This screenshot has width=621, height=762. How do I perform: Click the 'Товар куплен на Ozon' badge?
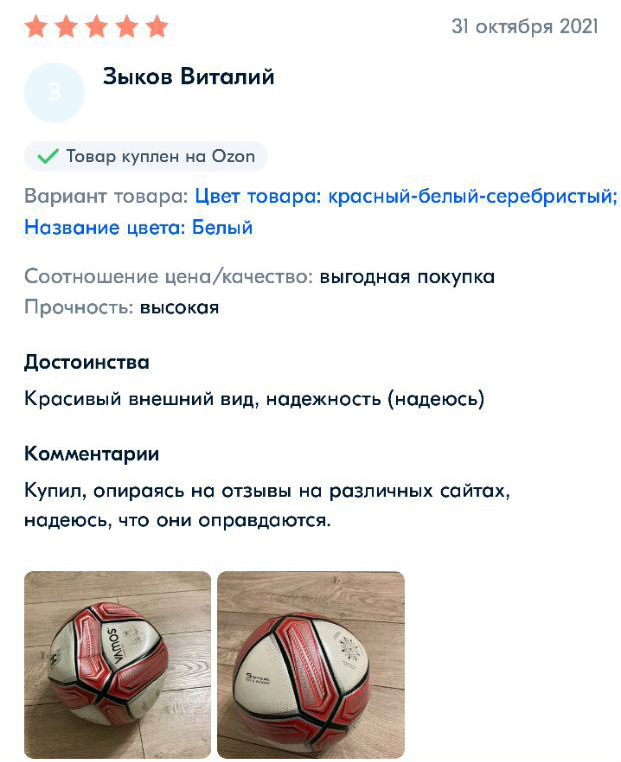click(146, 156)
